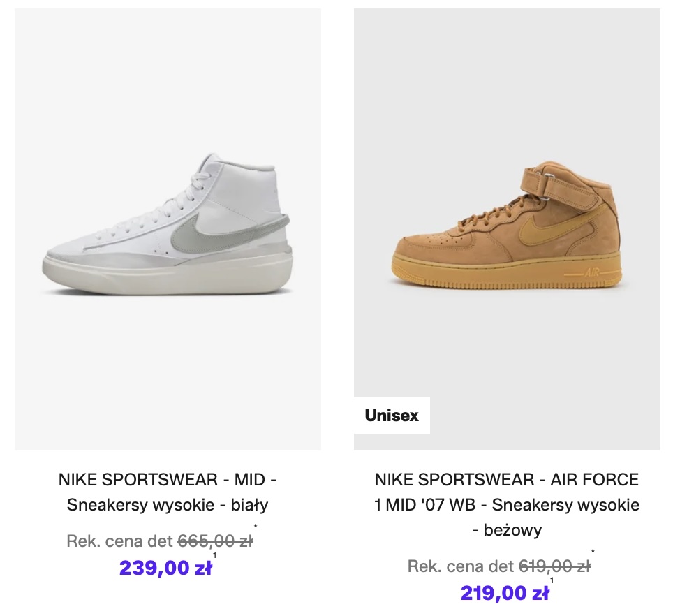This screenshot has width=673, height=616.
Task: Click the superscript 1 footnote beside 219,00 zł
Action: click(552, 580)
